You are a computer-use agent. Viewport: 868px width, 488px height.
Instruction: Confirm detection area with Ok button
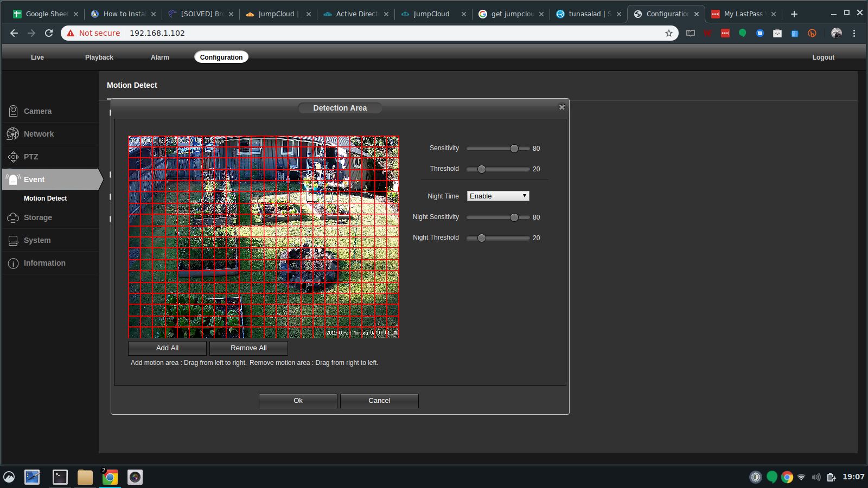tap(298, 401)
